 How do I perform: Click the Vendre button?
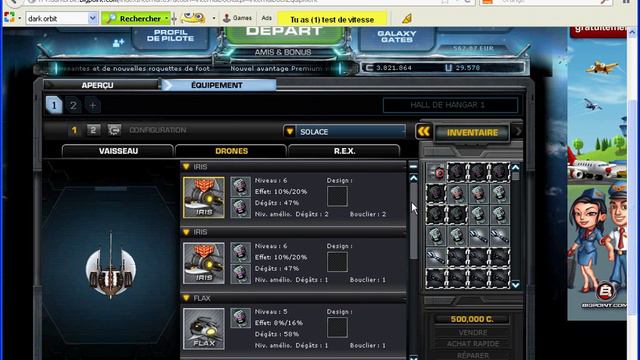coord(473,333)
